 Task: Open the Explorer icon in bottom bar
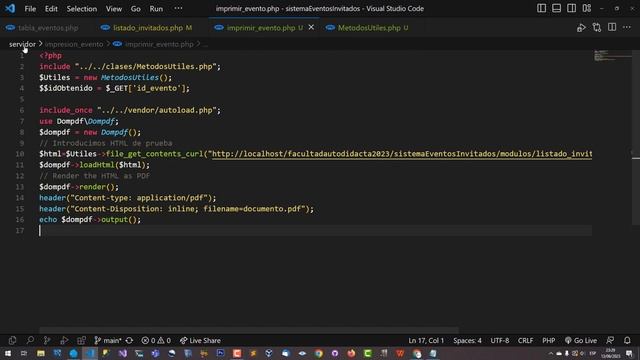coord(12,340)
